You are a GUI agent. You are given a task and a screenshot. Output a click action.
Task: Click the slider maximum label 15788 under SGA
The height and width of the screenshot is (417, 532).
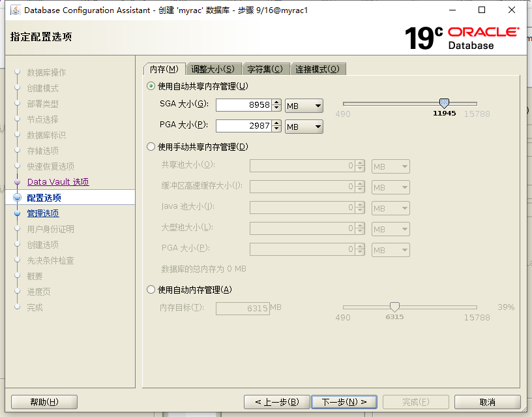tap(477, 114)
